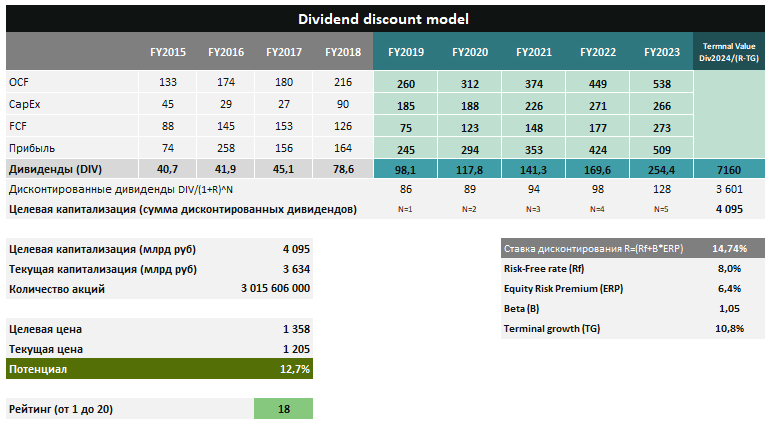This screenshot has width=778, height=429.
Task: Click the Risk-Free rate value 8,0%
Action: point(728,268)
